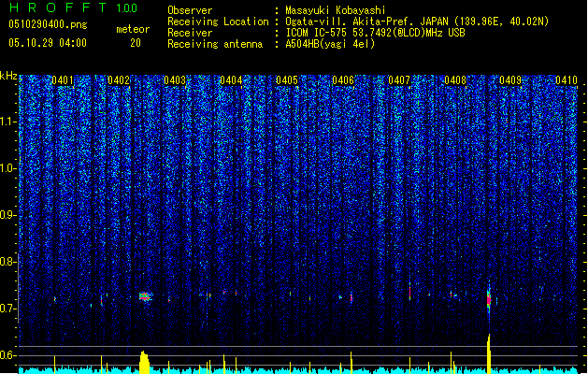Click the 0406 time marker
Screen dimensions: 588x374
pos(343,80)
